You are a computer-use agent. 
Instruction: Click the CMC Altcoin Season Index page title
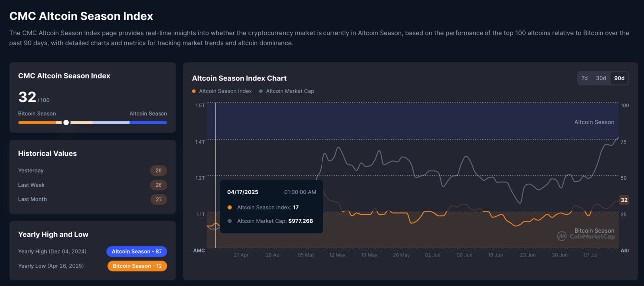click(81, 16)
